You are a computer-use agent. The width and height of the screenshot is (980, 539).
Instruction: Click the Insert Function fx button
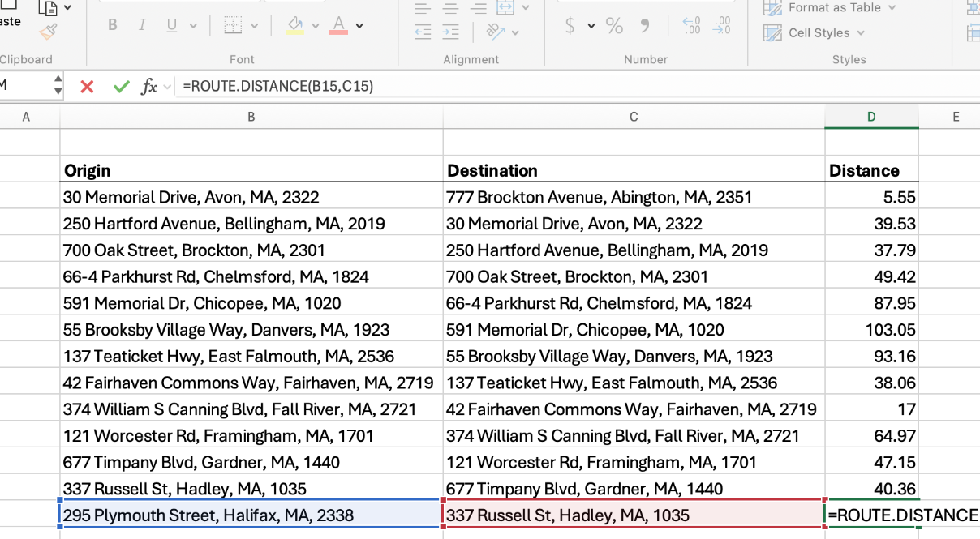(148, 86)
